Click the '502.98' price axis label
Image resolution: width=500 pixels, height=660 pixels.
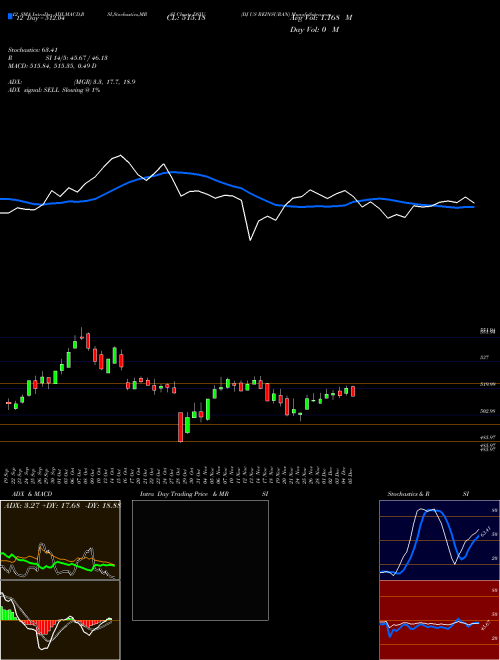pos(488,411)
